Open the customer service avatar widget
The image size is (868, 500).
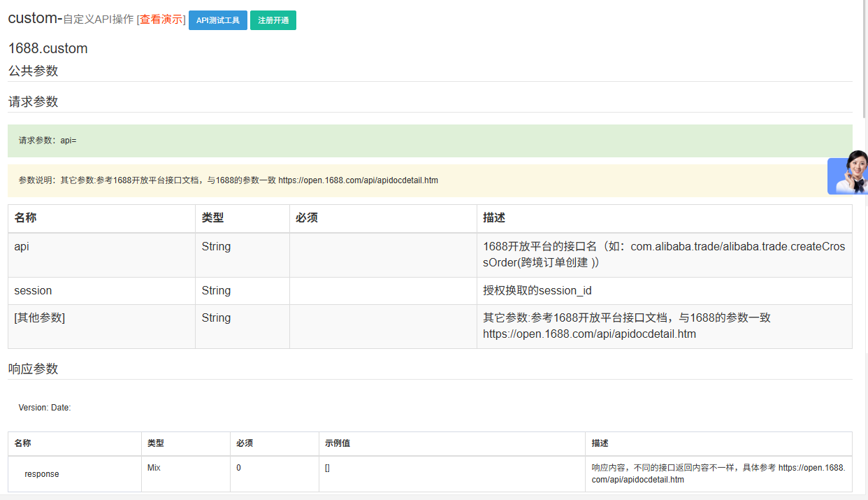[848, 172]
